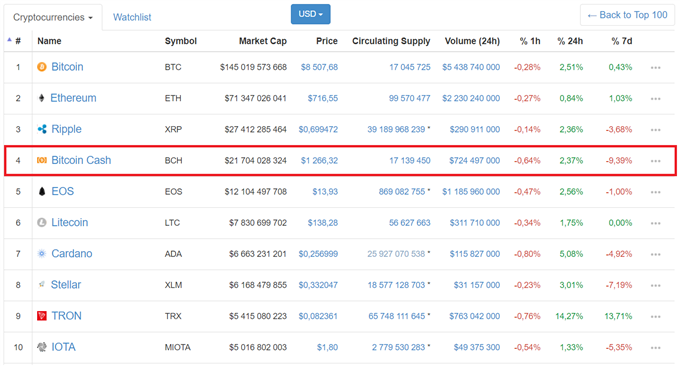Viewport: 680px width, 366px height.
Task: Click the EOS black logo icon
Action: (42, 191)
